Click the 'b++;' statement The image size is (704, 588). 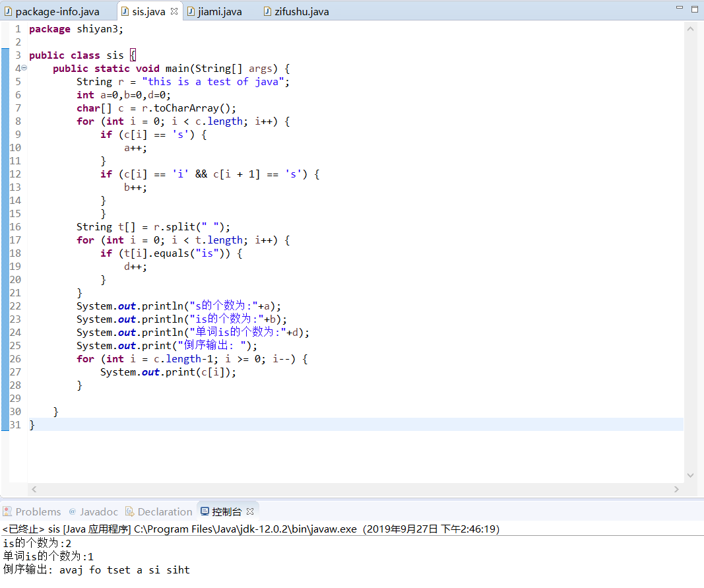136,187
